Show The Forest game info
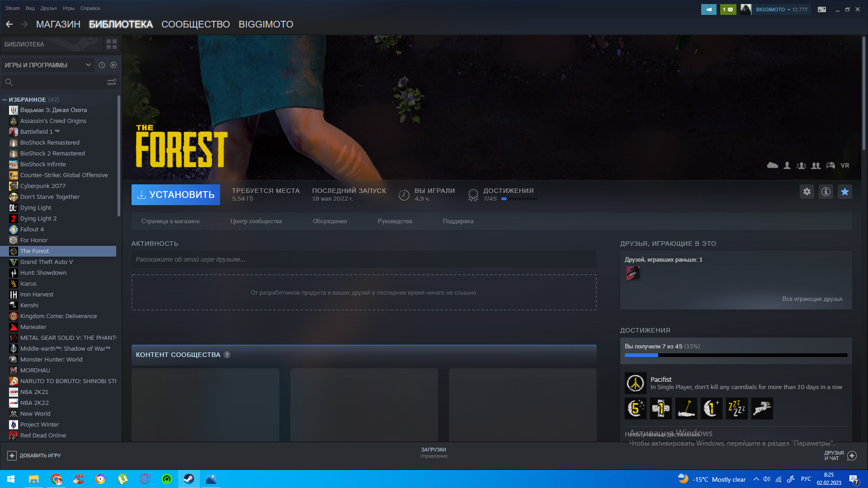This screenshot has width=868, height=488. (x=826, y=192)
